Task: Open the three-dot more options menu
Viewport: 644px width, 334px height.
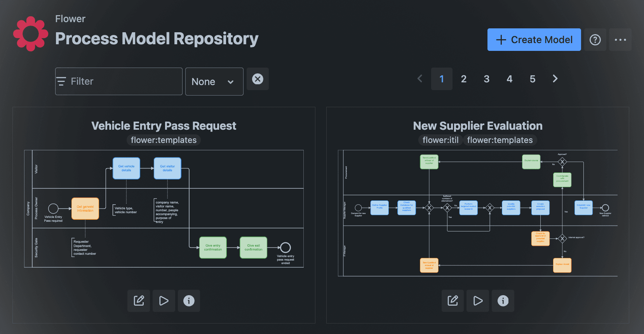Action: [x=620, y=40]
